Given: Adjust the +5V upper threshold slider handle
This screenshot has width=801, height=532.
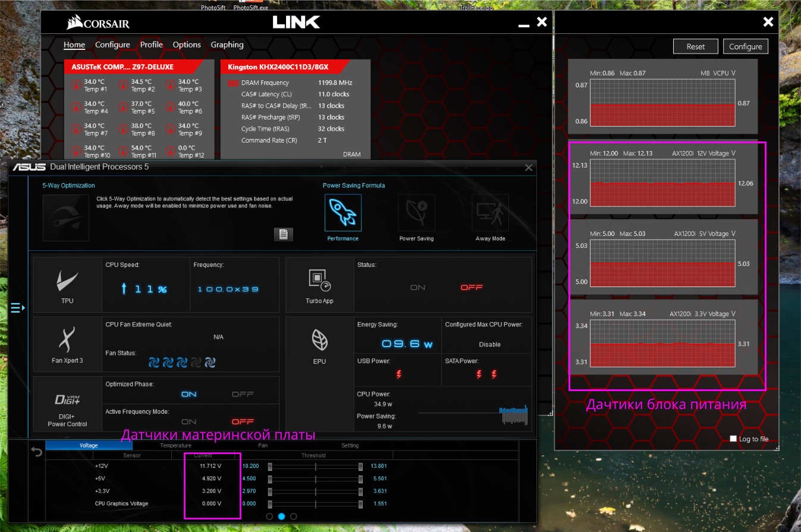Looking at the screenshot, I should [x=360, y=479].
